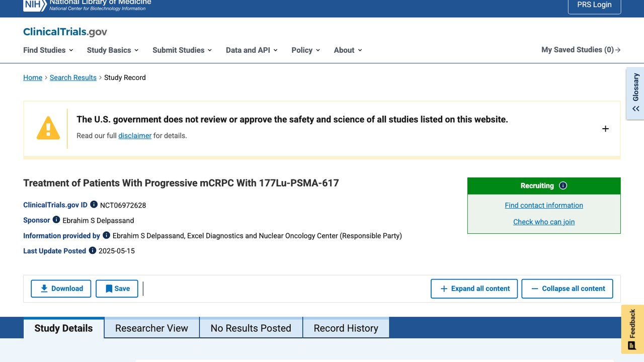The height and width of the screenshot is (362, 644).
Task: Save this study with Save button
Action: point(117,289)
